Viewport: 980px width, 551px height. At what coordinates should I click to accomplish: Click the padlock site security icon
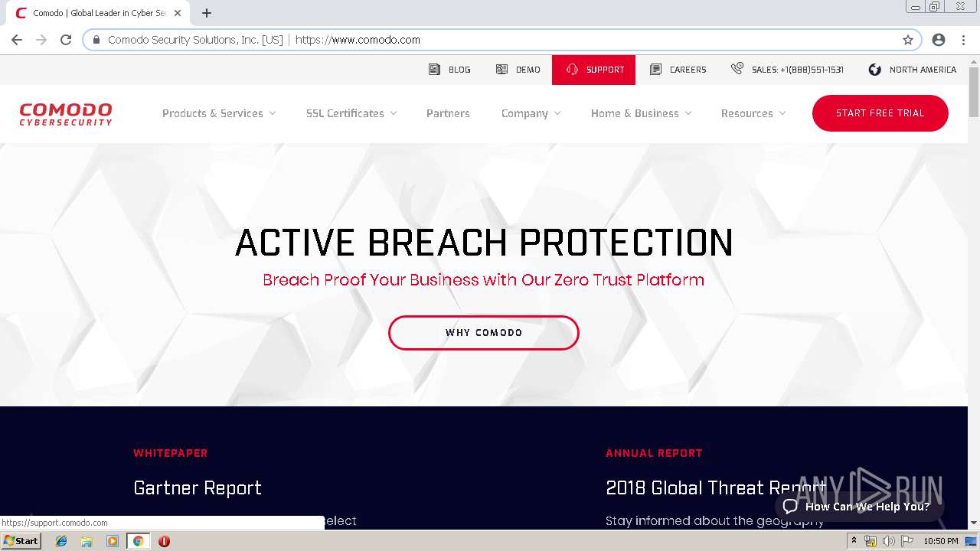pyautogui.click(x=96, y=40)
